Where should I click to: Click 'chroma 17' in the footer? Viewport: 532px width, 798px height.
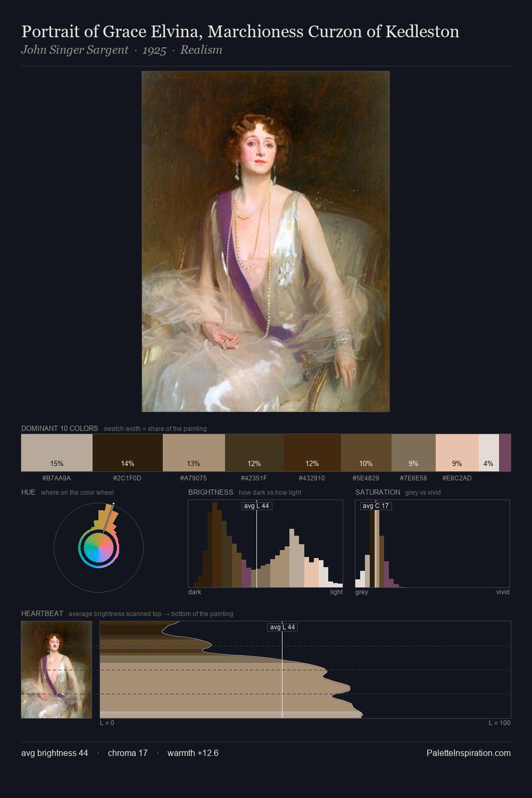(128, 753)
